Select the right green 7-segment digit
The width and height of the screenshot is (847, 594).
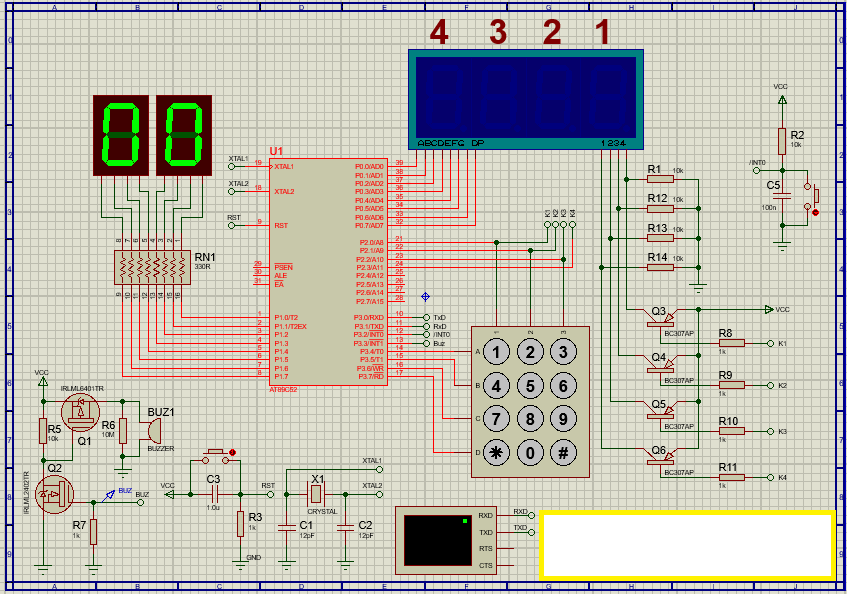pyautogui.click(x=184, y=136)
